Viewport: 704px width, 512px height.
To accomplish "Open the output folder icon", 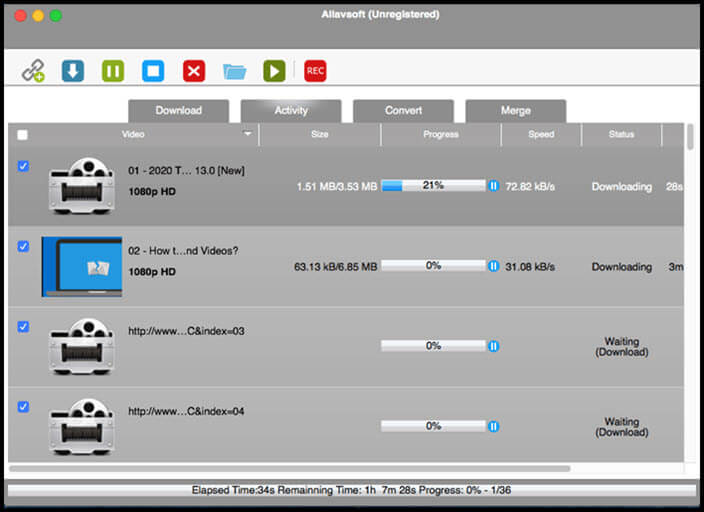I will click(234, 71).
